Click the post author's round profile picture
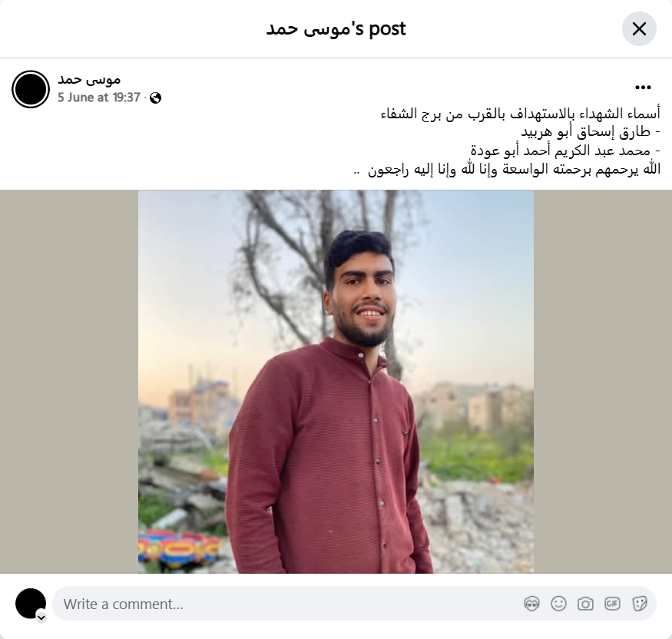This screenshot has width=672, height=639. click(31, 89)
